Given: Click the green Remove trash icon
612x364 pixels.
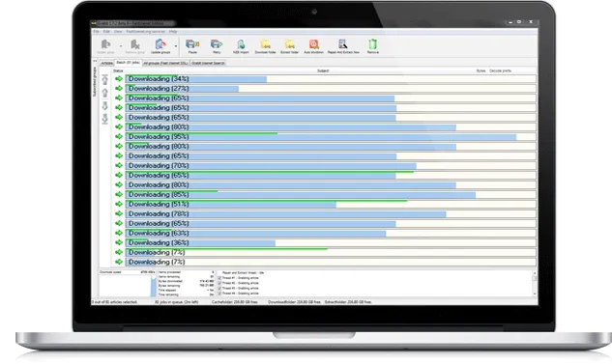Looking at the screenshot, I should tap(373, 44).
